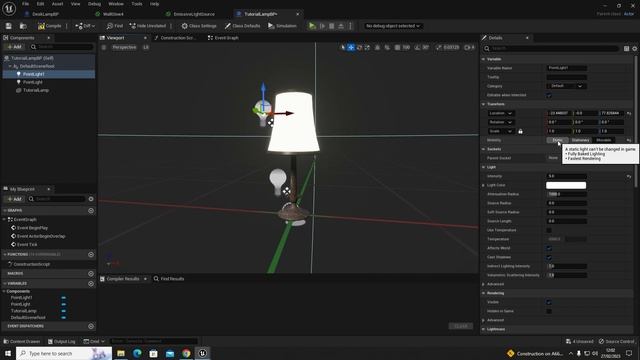Open the Edit menu
Image resolution: width=640 pixels, height=360 pixels.
pyautogui.click(x=40, y=4)
